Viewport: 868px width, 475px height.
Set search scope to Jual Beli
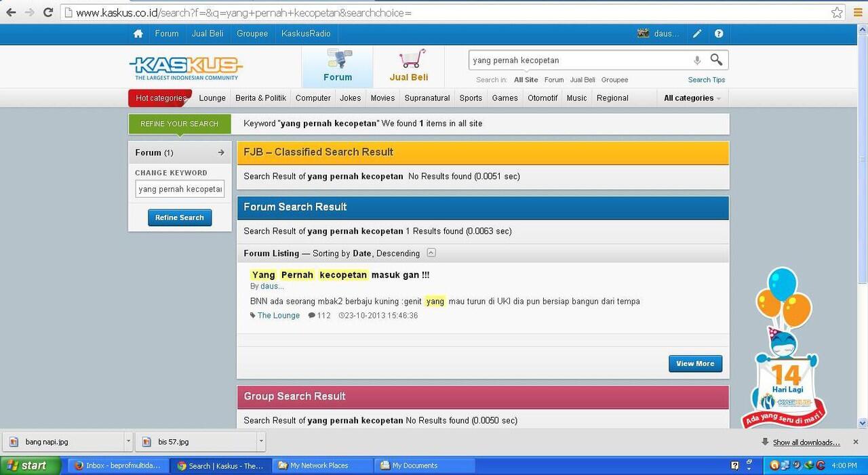(x=583, y=80)
